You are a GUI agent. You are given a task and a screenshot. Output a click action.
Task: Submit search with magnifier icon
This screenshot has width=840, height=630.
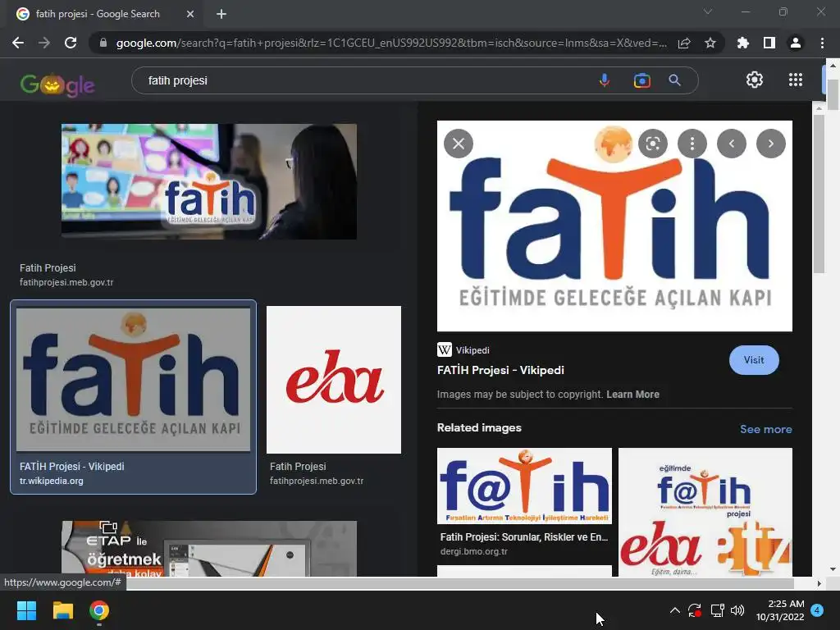tap(675, 80)
